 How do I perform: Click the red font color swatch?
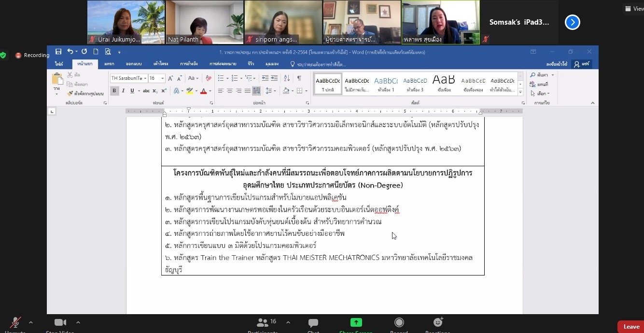(203, 91)
